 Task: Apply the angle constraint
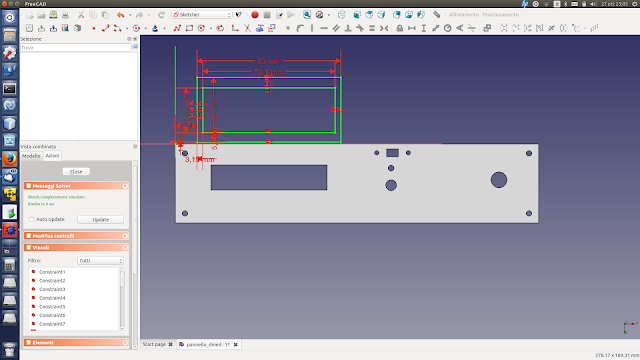pyautogui.click(x=460, y=28)
